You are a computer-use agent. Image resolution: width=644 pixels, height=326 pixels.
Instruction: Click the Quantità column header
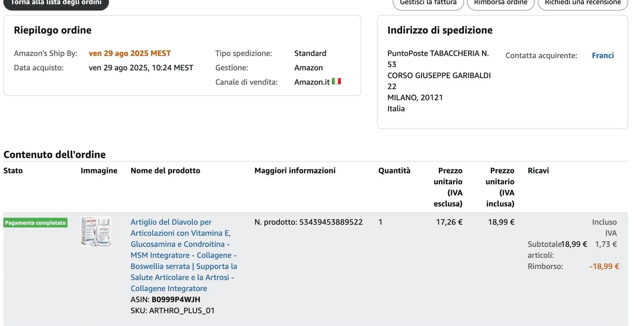pos(394,170)
